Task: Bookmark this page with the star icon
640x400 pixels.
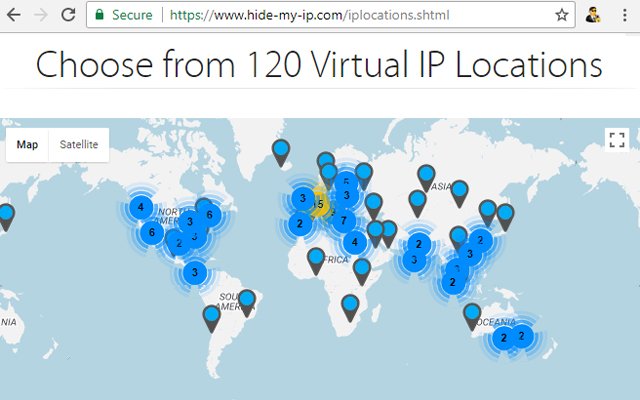Action: (562, 15)
